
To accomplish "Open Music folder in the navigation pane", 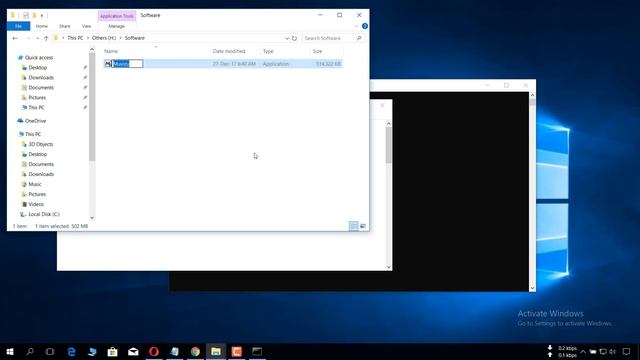I will 35,184.
